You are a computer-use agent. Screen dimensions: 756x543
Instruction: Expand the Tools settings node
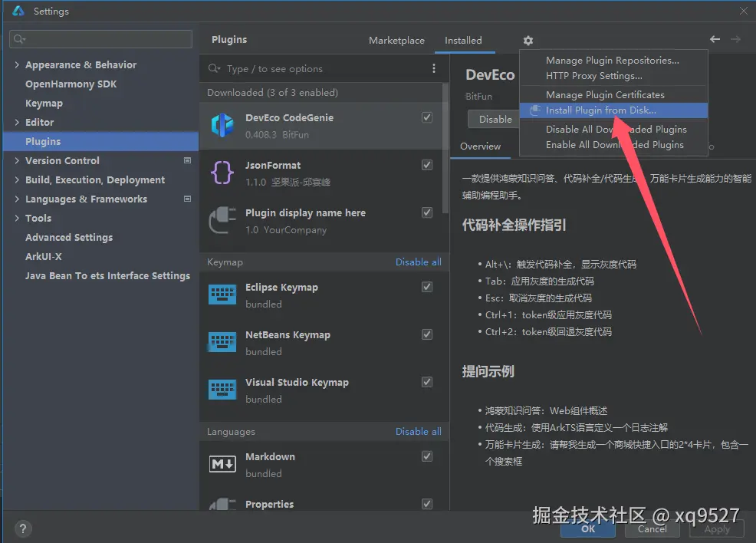[17, 218]
